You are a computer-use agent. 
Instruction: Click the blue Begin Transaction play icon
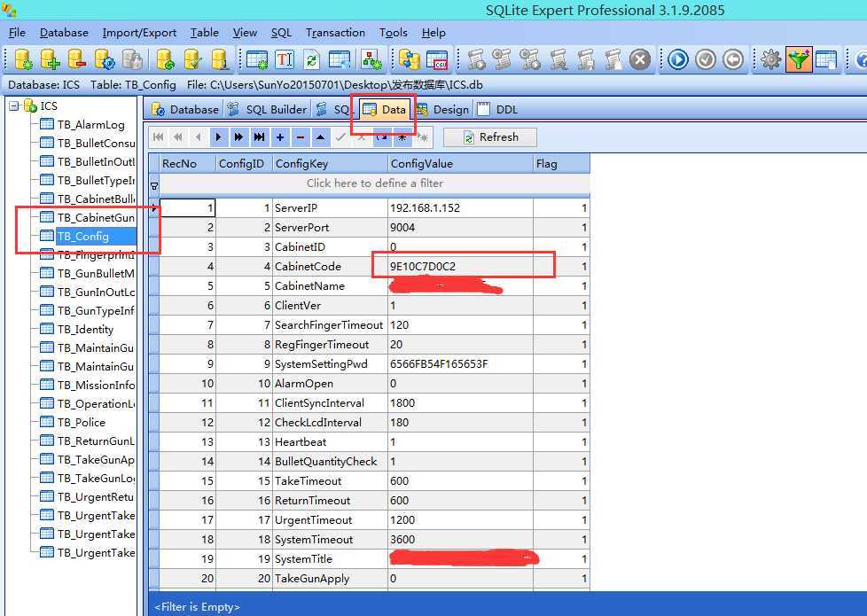click(x=678, y=59)
